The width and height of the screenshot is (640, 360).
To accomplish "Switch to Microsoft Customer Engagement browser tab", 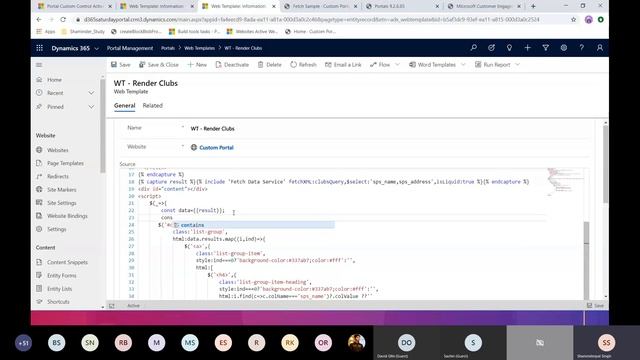I will (484, 6).
